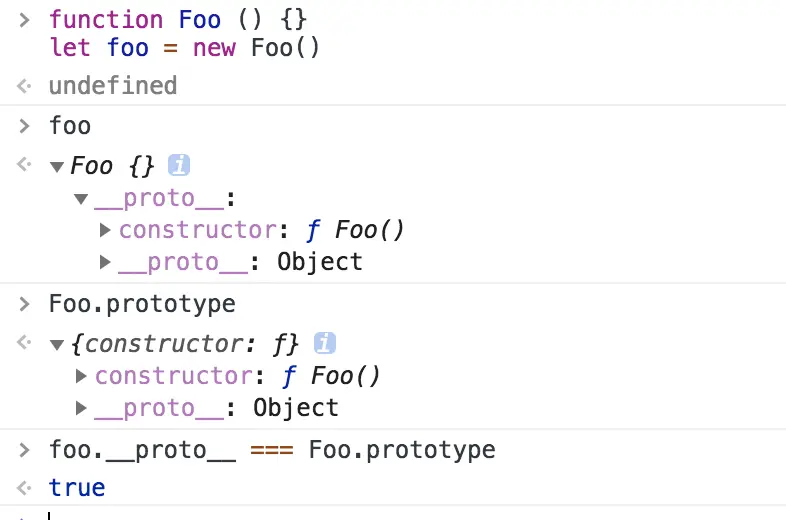The image size is (786, 520).
Task: Click the empty console prompt input
Action: [300, 514]
